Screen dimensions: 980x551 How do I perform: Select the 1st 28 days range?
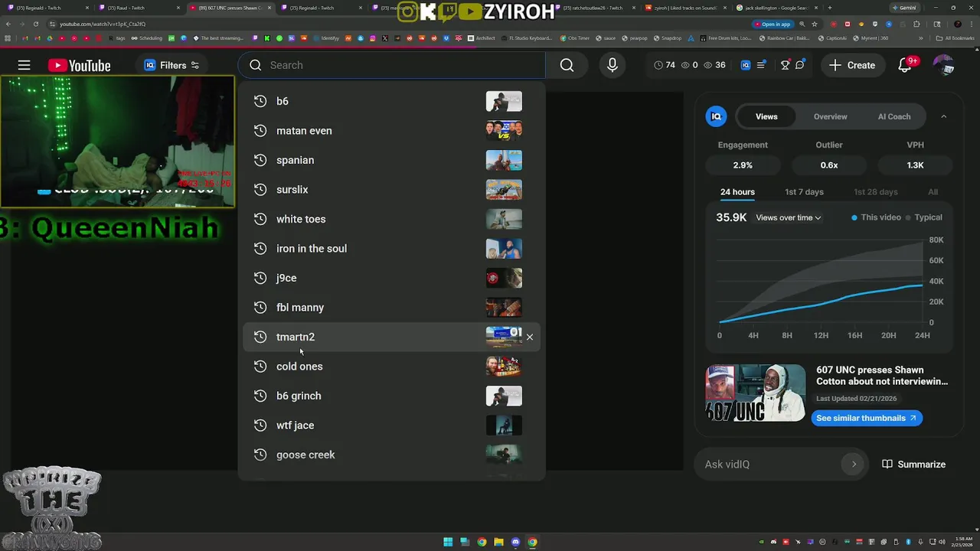coord(876,192)
